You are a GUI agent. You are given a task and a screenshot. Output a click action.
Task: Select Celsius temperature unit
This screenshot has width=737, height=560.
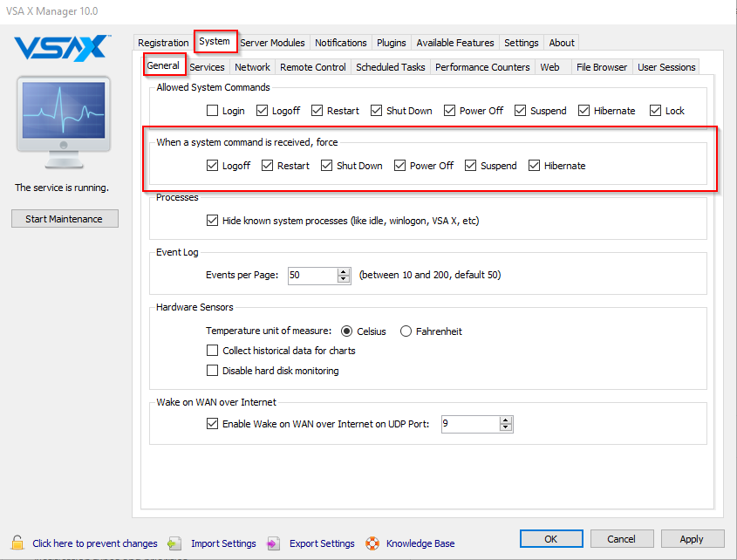pos(346,331)
